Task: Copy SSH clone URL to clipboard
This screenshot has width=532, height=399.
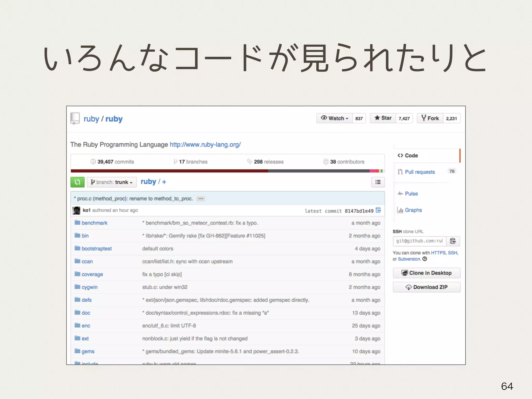Action: tap(453, 241)
